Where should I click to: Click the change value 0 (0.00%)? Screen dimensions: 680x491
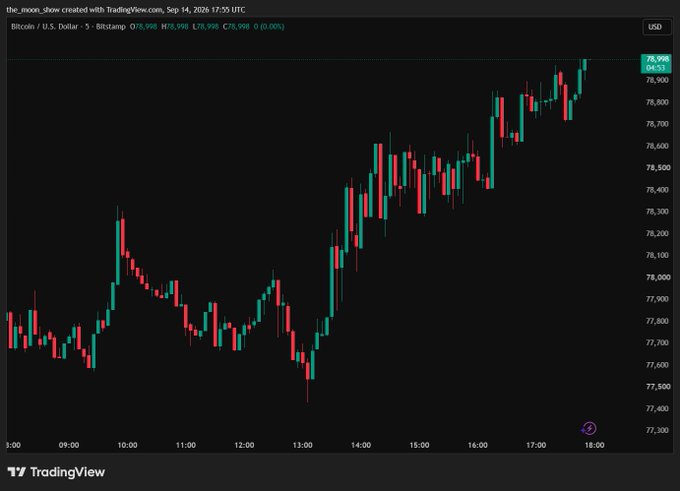pos(269,26)
